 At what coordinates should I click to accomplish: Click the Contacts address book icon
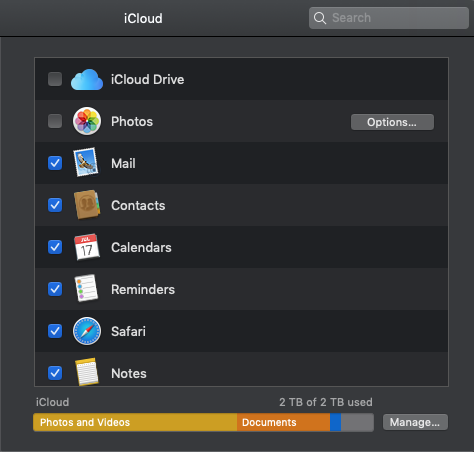click(87, 205)
